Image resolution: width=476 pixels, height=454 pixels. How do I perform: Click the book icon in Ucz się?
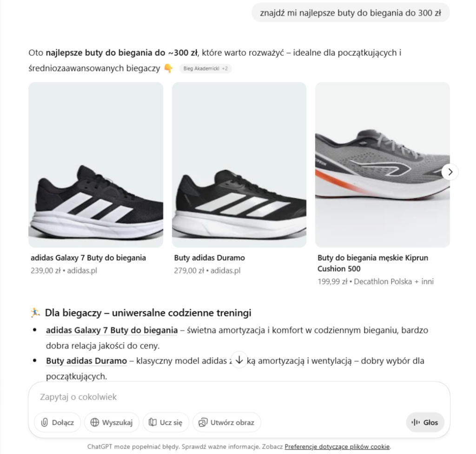pyautogui.click(x=153, y=422)
